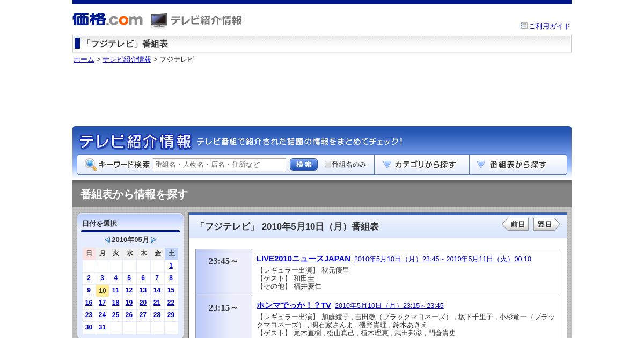Open the 23:15～23:45 broadcast time link
Viewport: 644px width, 338px height.
[x=389, y=306]
